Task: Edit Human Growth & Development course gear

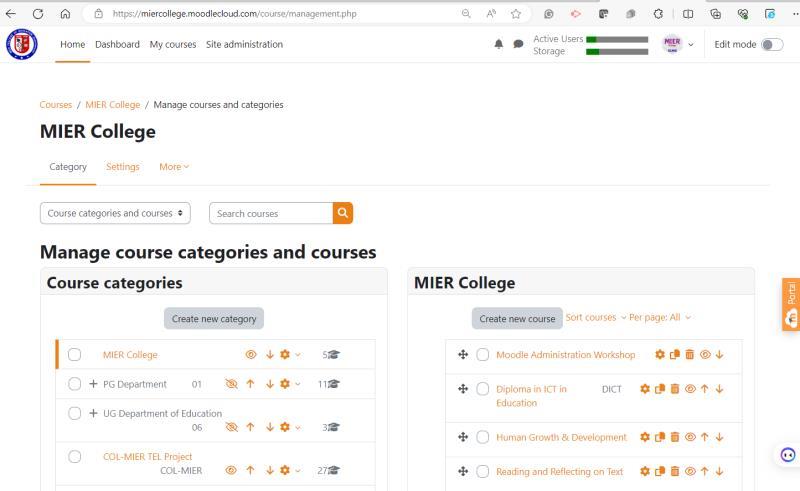Action: click(x=645, y=437)
